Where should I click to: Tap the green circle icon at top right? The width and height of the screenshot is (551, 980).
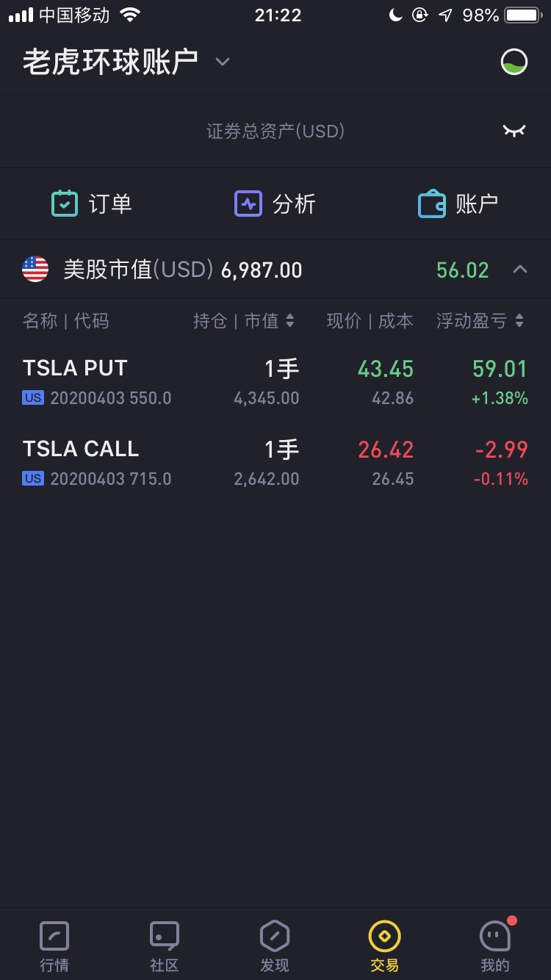click(x=514, y=62)
